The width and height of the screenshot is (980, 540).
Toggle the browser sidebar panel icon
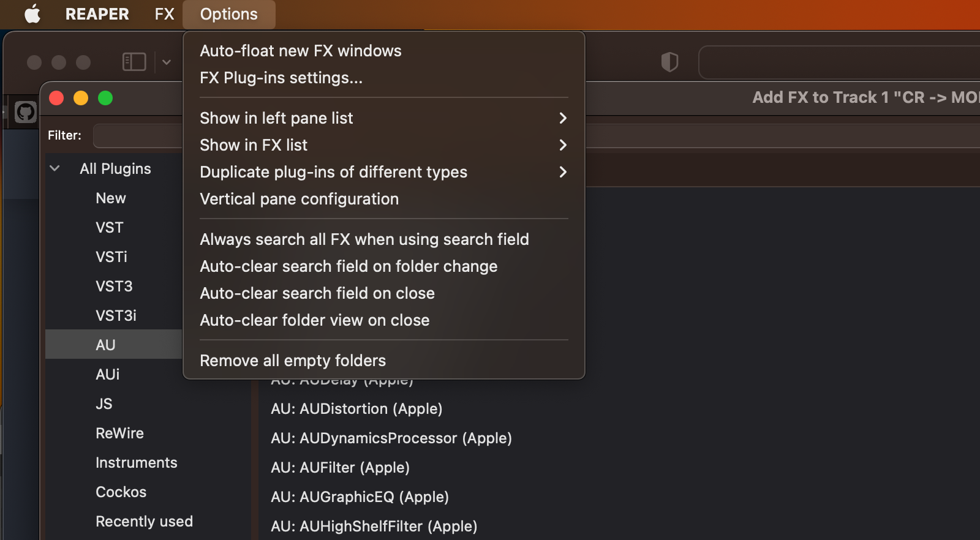coord(134,62)
